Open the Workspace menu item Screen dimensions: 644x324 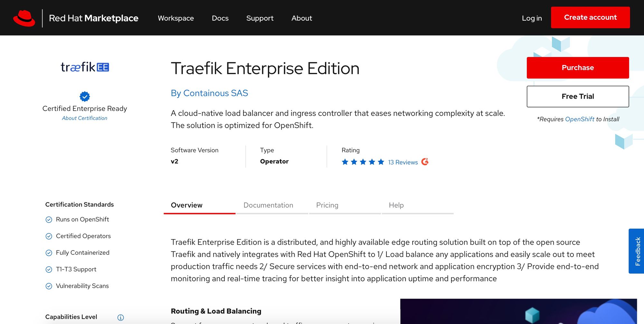click(x=176, y=18)
